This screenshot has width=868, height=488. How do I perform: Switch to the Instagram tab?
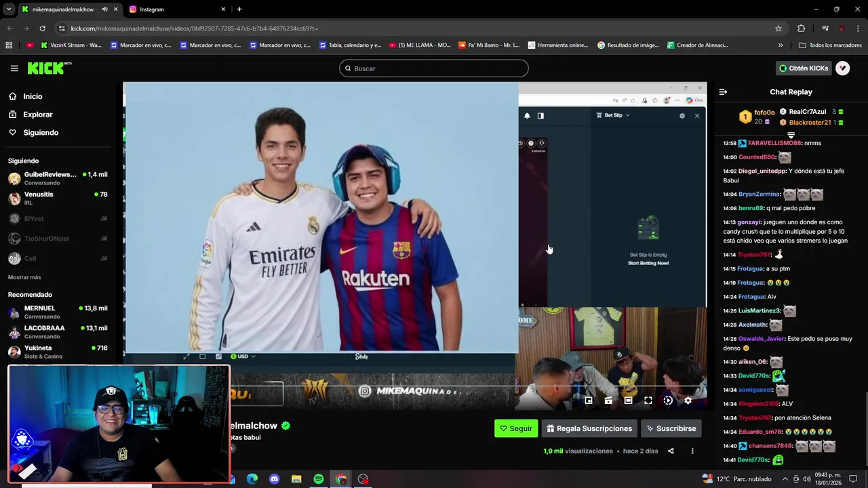[x=178, y=9]
